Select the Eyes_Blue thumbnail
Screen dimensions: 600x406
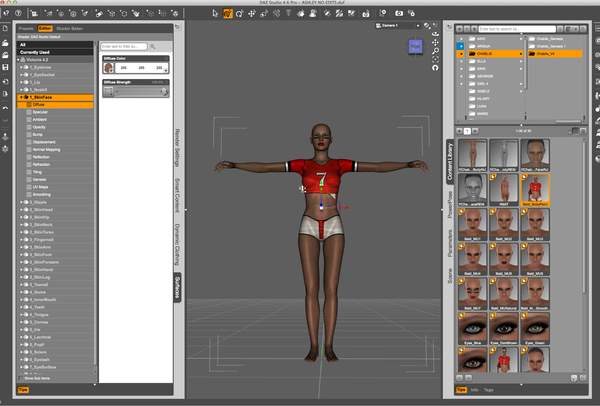click(473, 328)
